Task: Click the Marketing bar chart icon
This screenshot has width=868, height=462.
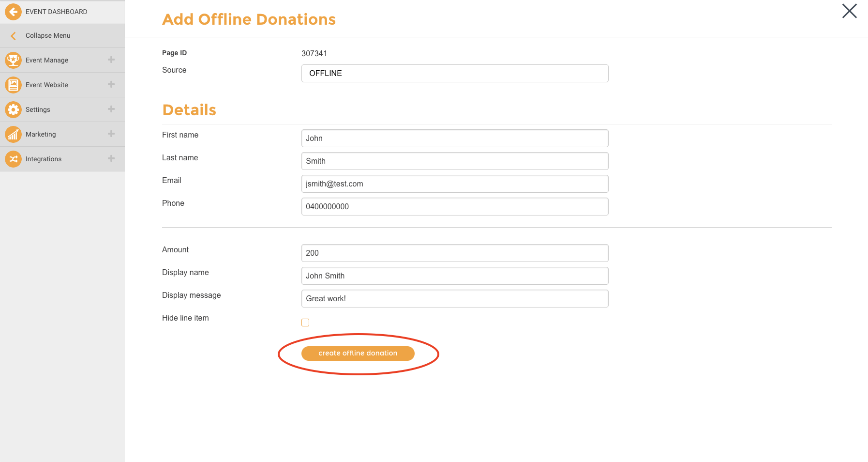Action: [x=13, y=134]
